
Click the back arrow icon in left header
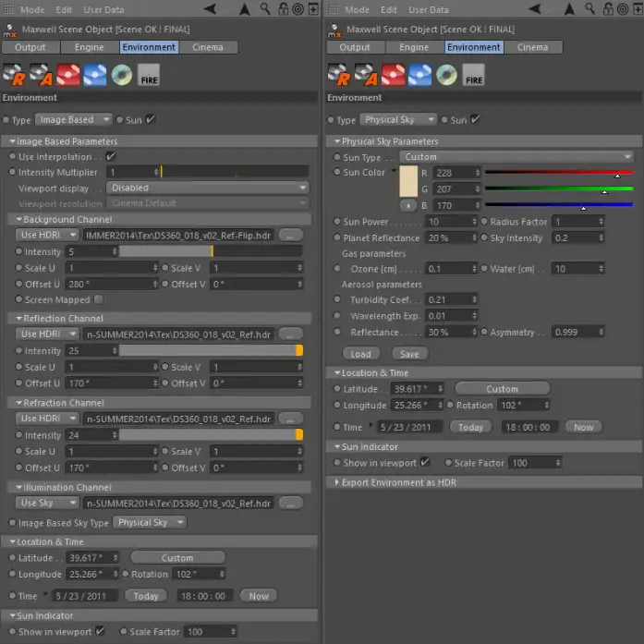click(210, 8)
